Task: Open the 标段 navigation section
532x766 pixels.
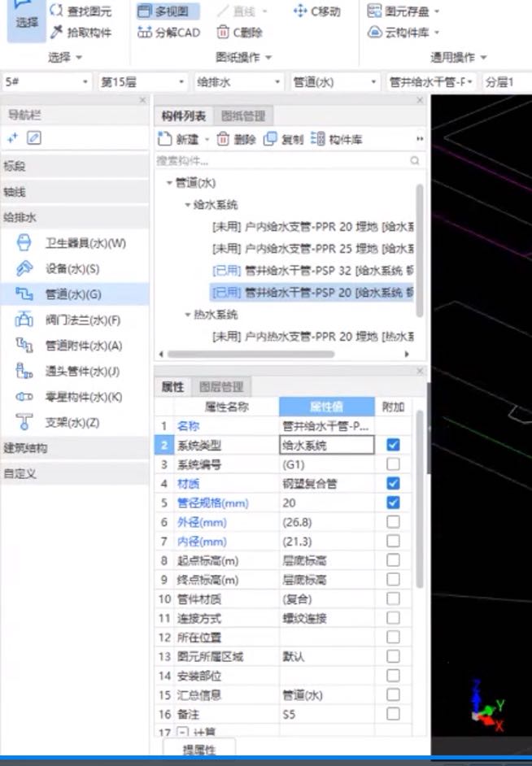Action: click(x=75, y=166)
